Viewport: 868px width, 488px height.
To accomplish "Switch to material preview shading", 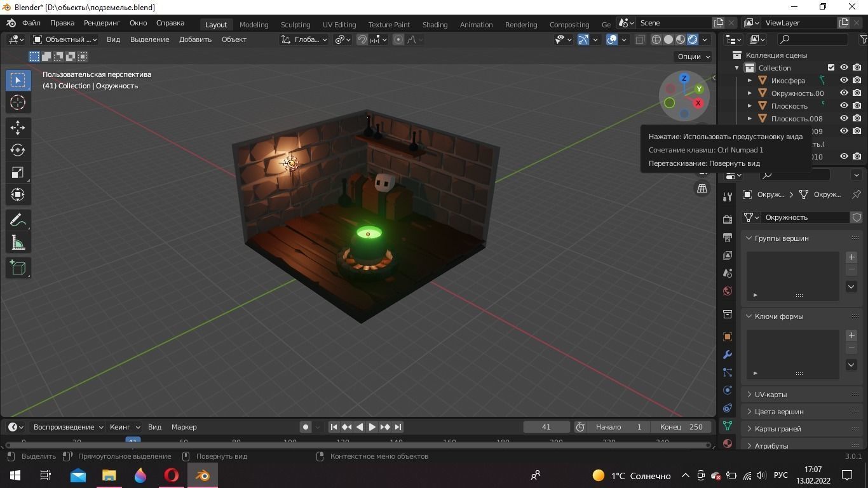I will 681,39.
